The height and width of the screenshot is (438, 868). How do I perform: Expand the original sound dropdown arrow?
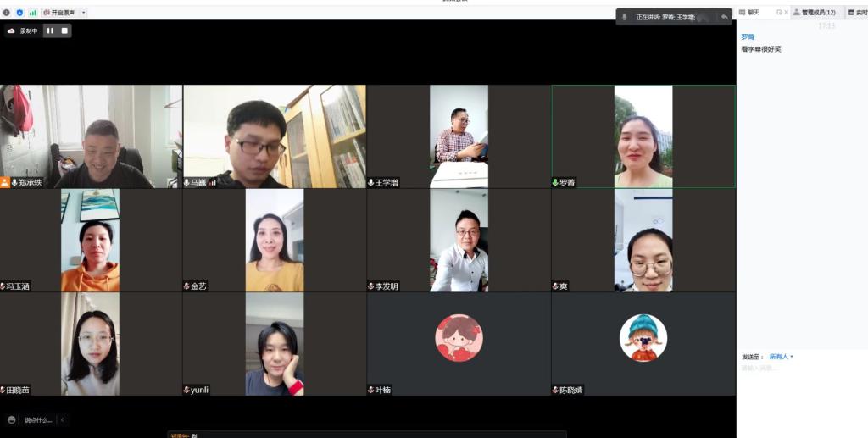point(83,13)
